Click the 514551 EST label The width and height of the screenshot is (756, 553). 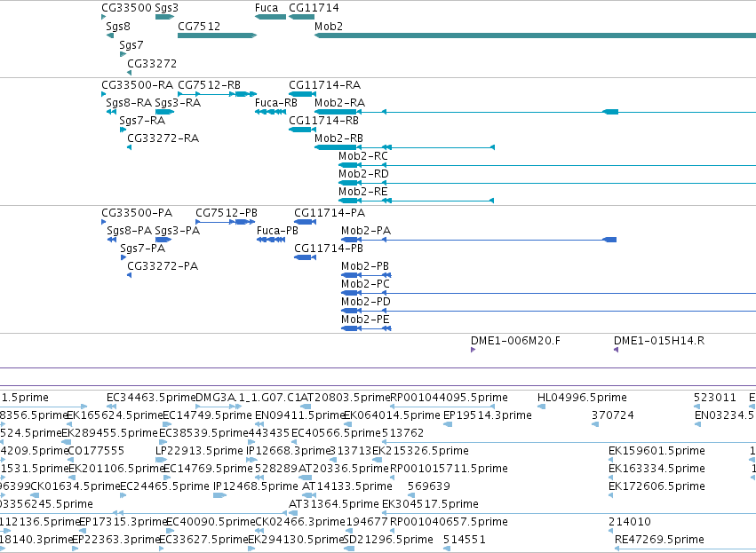(x=465, y=539)
